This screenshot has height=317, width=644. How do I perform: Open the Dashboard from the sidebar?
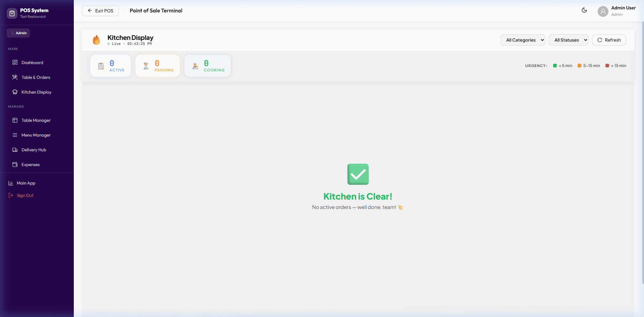[x=15, y=62]
